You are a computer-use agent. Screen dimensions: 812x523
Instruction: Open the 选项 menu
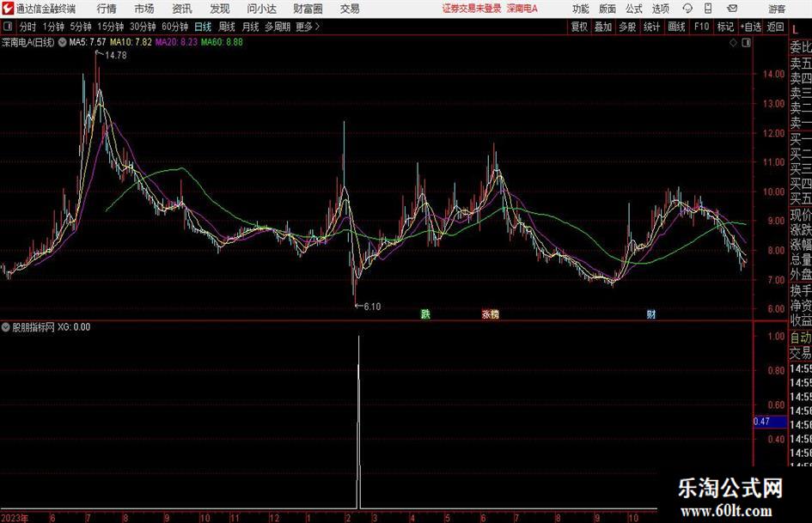click(660, 9)
